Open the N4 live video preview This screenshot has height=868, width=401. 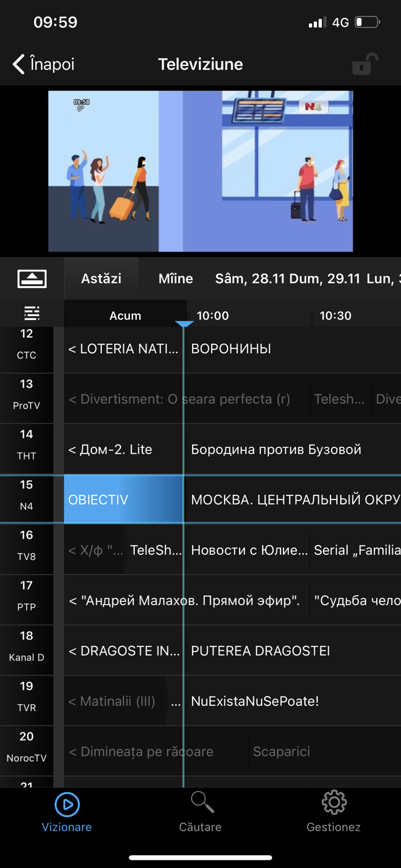(x=200, y=171)
